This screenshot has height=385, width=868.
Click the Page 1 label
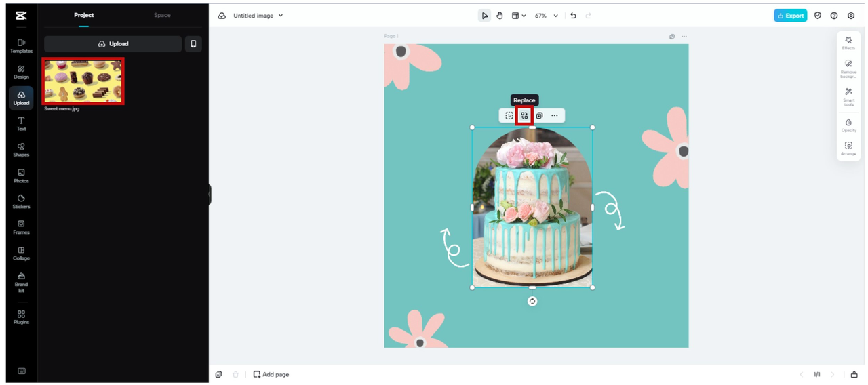point(391,36)
